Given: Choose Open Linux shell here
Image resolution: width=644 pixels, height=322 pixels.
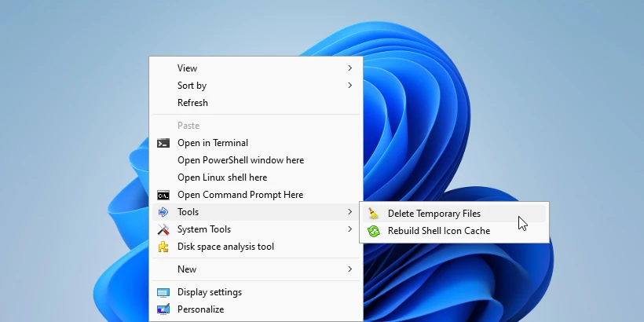Looking at the screenshot, I should pos(256,177).
